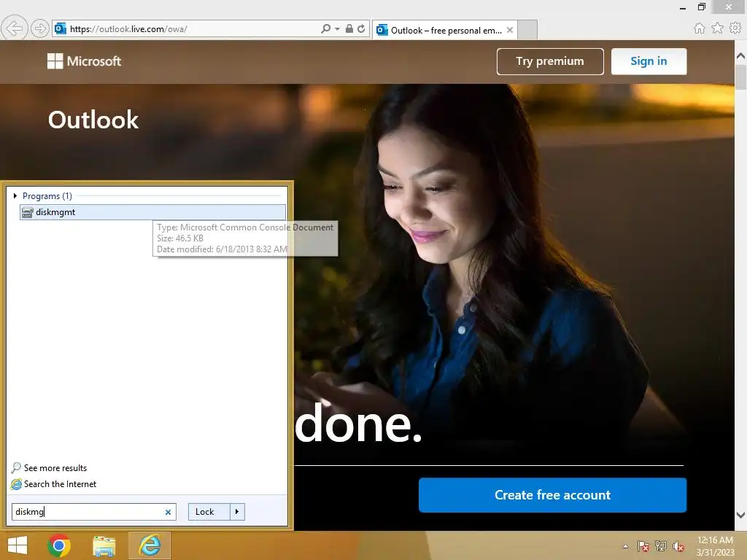Click the page scrollbar up arrow

click(740, 55)
